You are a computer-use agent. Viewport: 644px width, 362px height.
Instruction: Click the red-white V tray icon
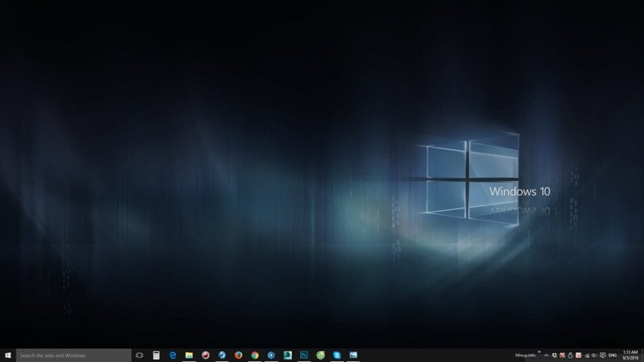click(x=578, y=356)
